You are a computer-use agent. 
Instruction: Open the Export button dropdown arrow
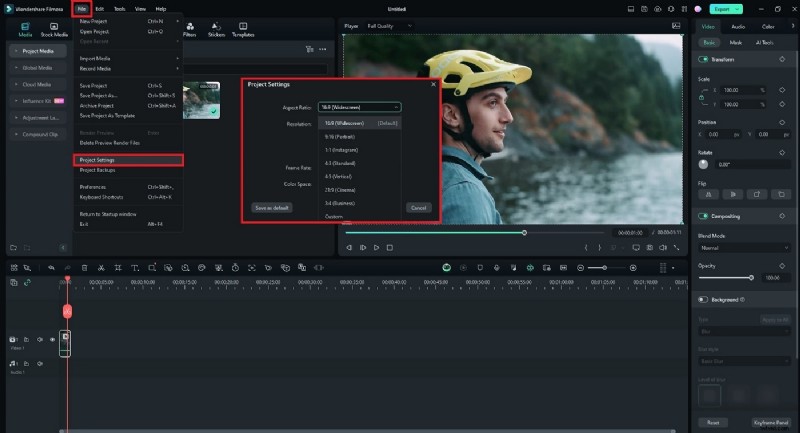(x=737, y=9)
